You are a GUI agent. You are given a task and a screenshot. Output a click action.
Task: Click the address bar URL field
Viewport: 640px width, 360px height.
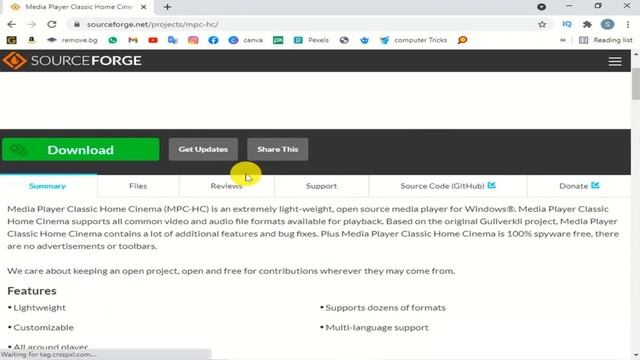point(306,24)
